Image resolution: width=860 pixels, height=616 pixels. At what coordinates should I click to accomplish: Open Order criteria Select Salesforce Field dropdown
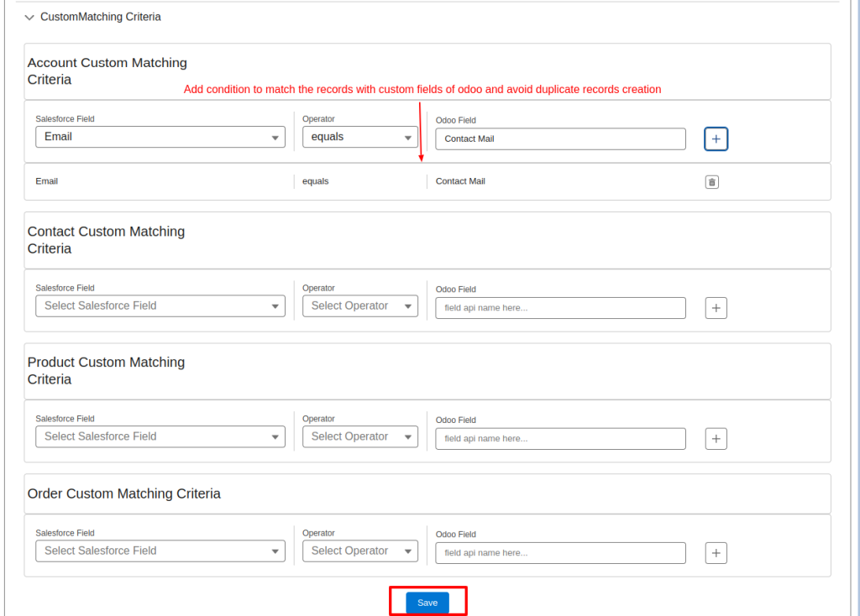[160, 551]
